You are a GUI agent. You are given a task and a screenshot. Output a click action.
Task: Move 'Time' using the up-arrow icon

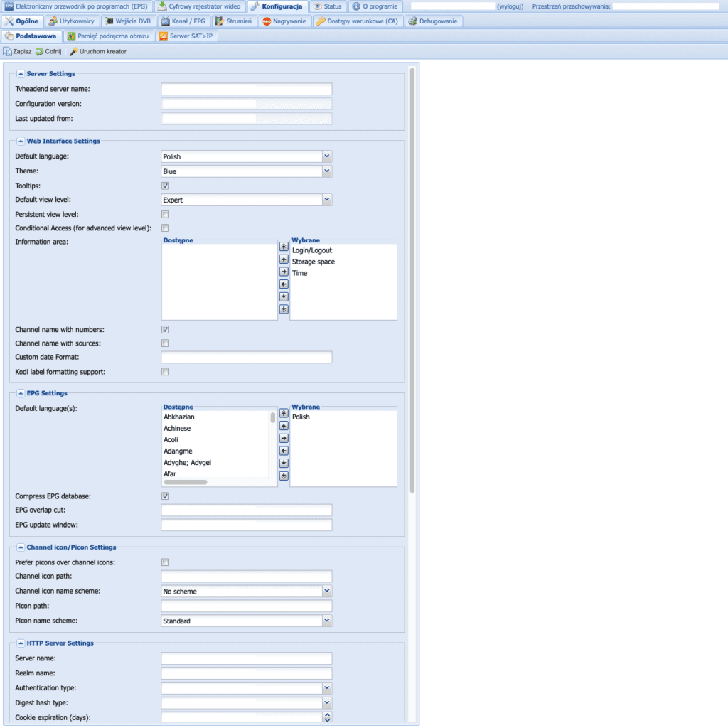(283, 259)
